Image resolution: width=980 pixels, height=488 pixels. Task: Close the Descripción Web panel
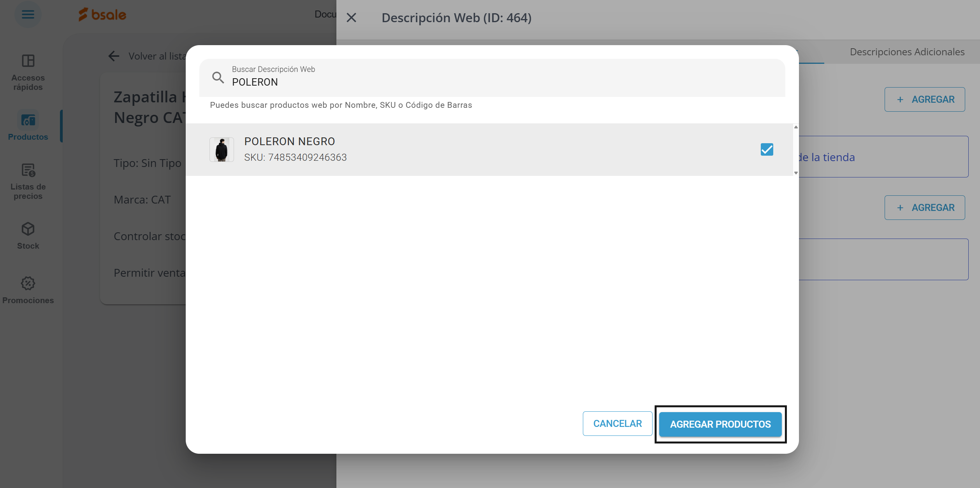pos(351,18)
